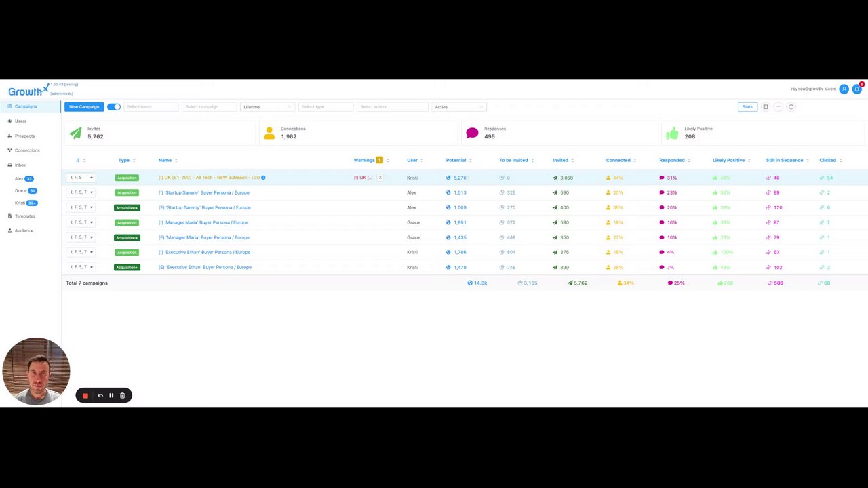Toggle the switch next to New Campaign
This screenshot has width=868, height=488.
point(114,107)
